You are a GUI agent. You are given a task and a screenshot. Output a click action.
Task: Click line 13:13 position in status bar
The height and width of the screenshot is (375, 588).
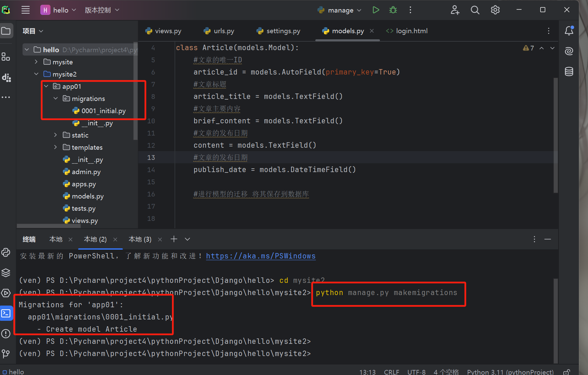click(x=367, y=372)
